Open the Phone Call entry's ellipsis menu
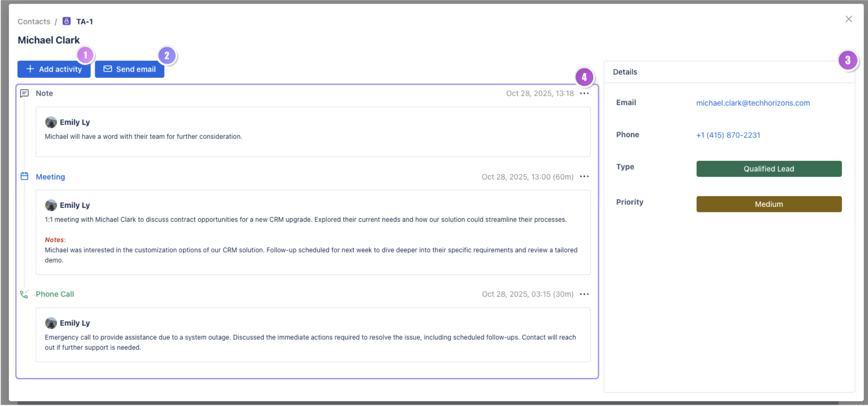868x406 pixels. coord(584,294)
